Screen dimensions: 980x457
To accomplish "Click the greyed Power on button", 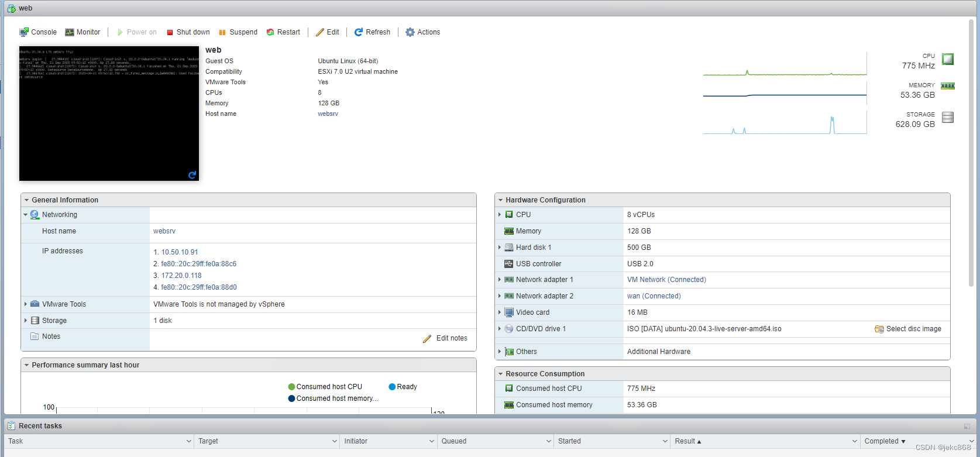I will point(137,32).
